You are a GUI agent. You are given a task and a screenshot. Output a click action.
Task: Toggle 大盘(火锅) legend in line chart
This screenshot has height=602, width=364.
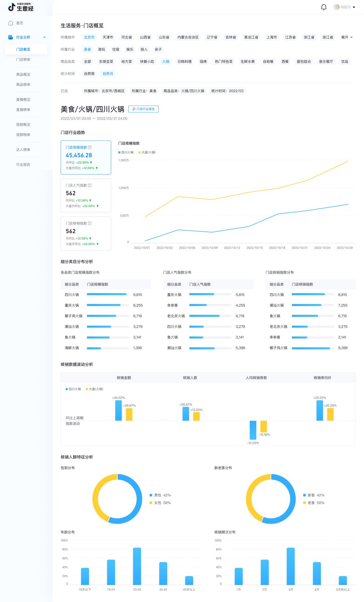[147, 153]
